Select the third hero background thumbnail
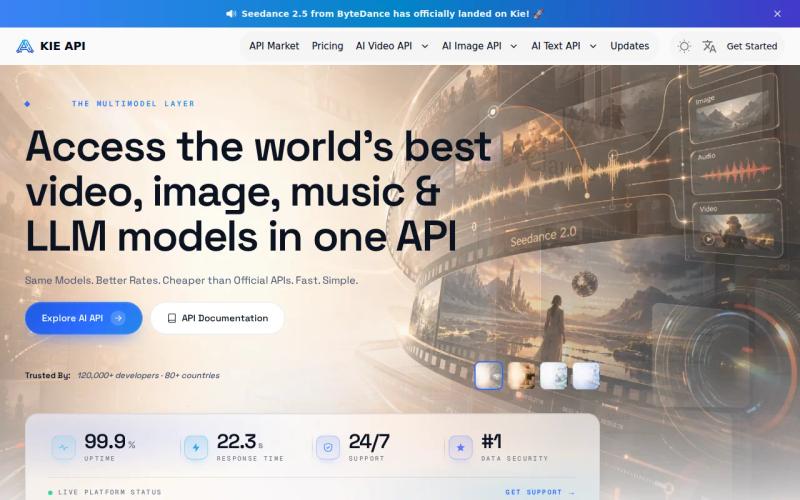Screen dimensions: 800x500 tap(554, 376)
